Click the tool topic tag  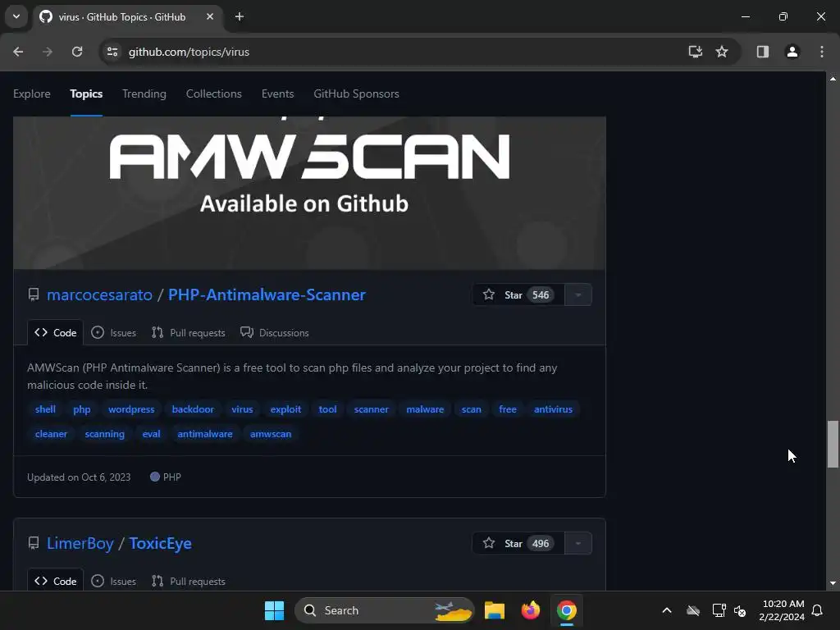point(328,409)
